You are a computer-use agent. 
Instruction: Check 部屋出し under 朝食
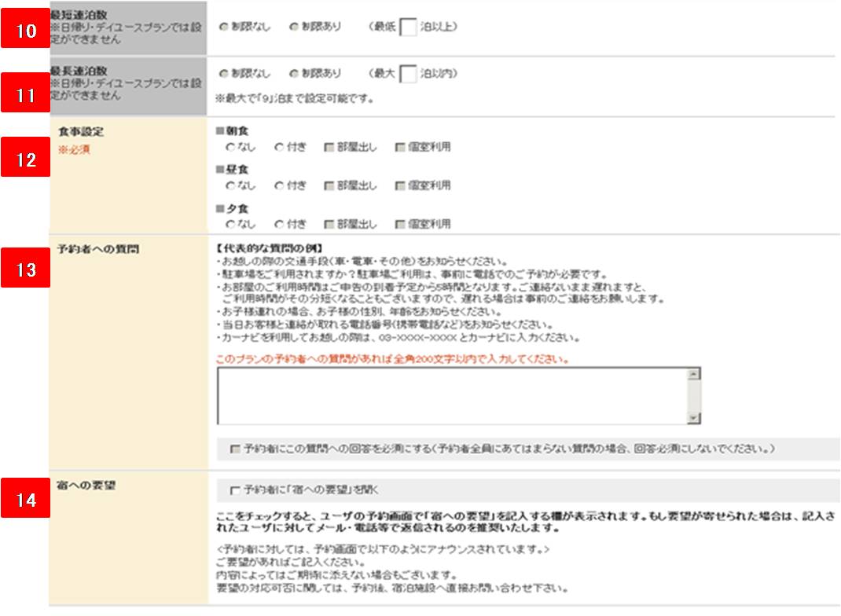pos(329,148)
